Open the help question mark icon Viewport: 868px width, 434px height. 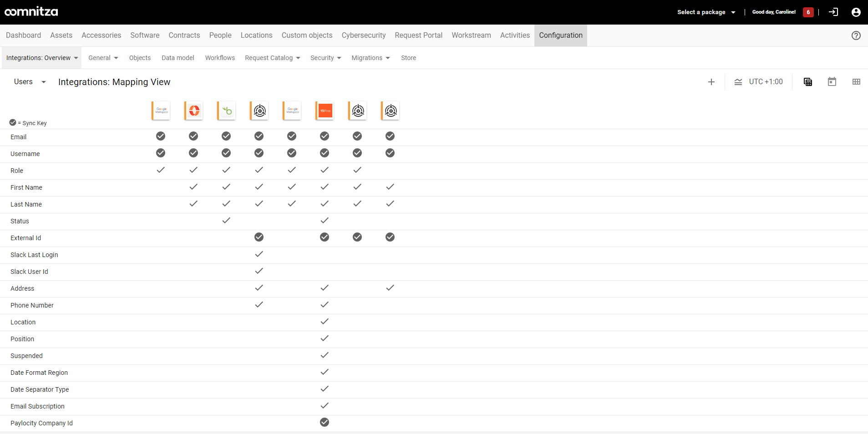pos(856,35)
